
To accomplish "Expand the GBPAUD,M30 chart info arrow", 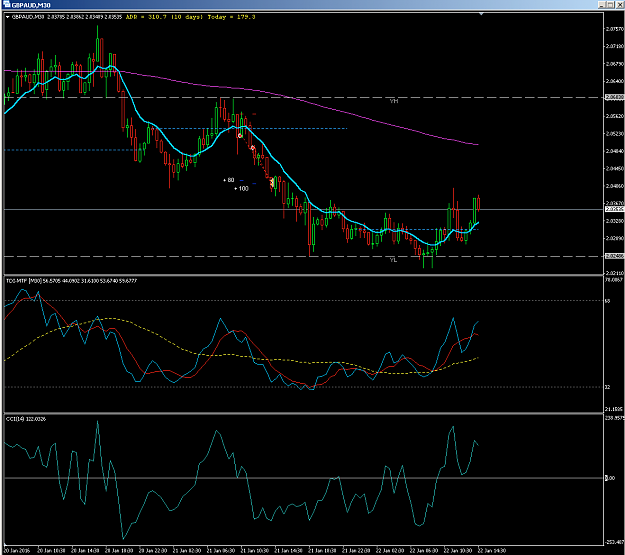I will pyautogui.click(x=8, y=17).
